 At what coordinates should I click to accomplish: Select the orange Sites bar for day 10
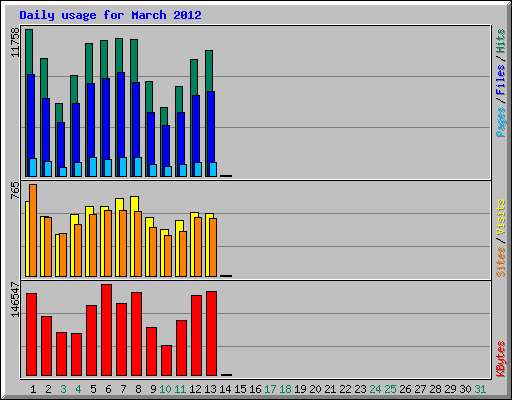click(x=168, y=256)
